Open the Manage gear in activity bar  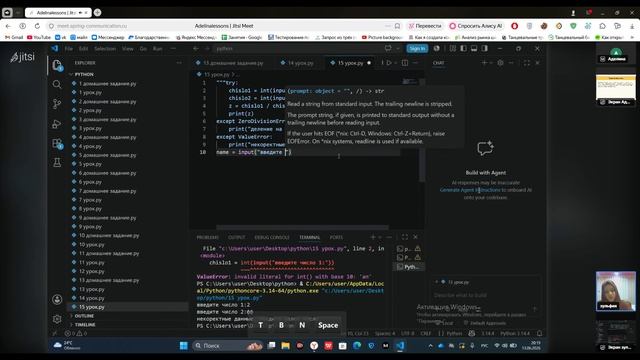point(57,319)
